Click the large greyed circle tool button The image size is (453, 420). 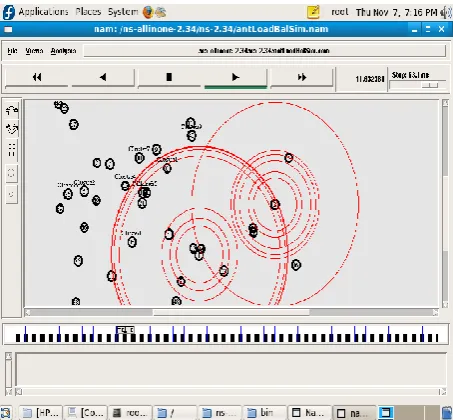(12, 173)
